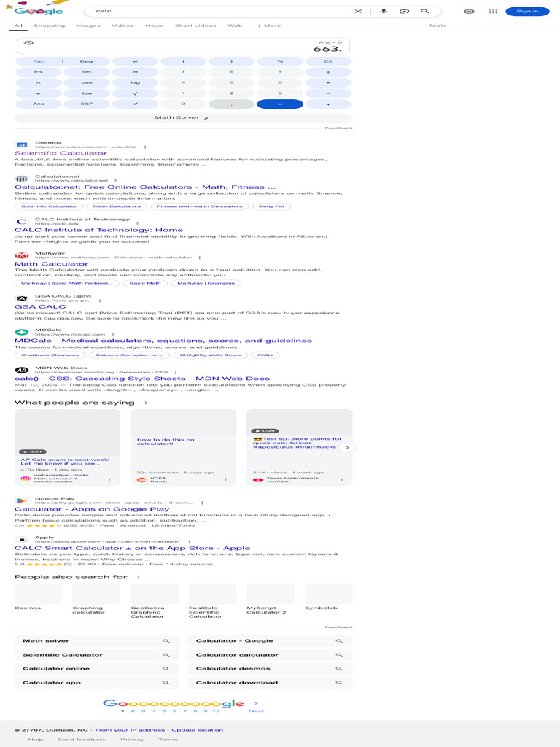Switch to the Images tab
The height and width of the screenshot is (747, 560).
tap(88, 26)
